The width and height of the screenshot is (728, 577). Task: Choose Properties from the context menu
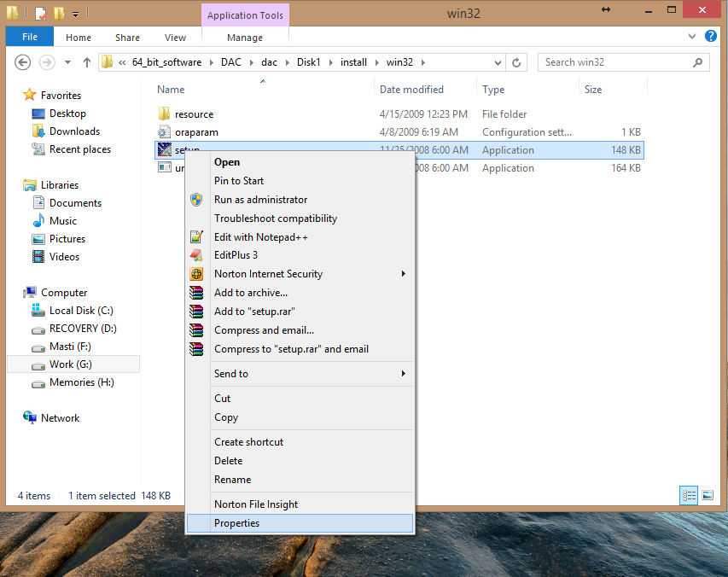click(300, 523)
